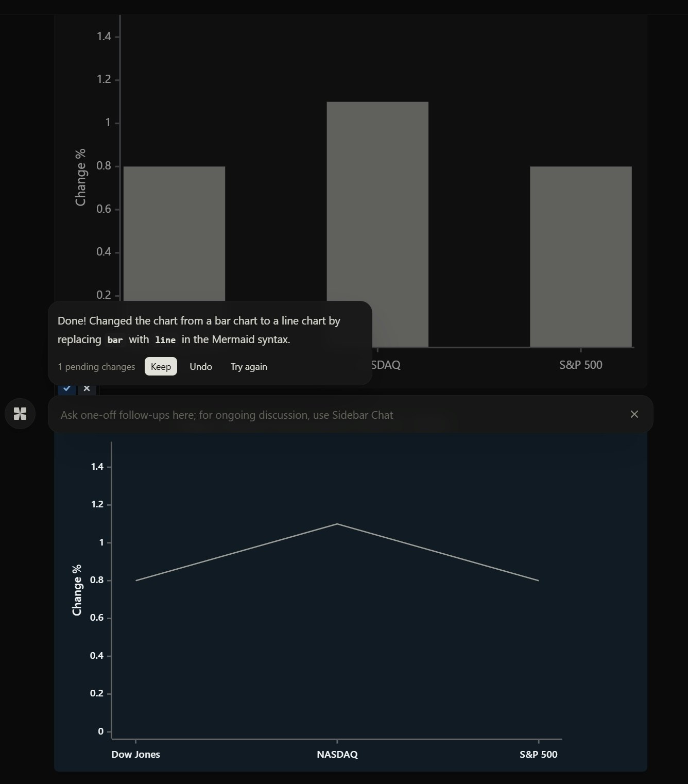Click the Try again button

[x=249, y=366]
